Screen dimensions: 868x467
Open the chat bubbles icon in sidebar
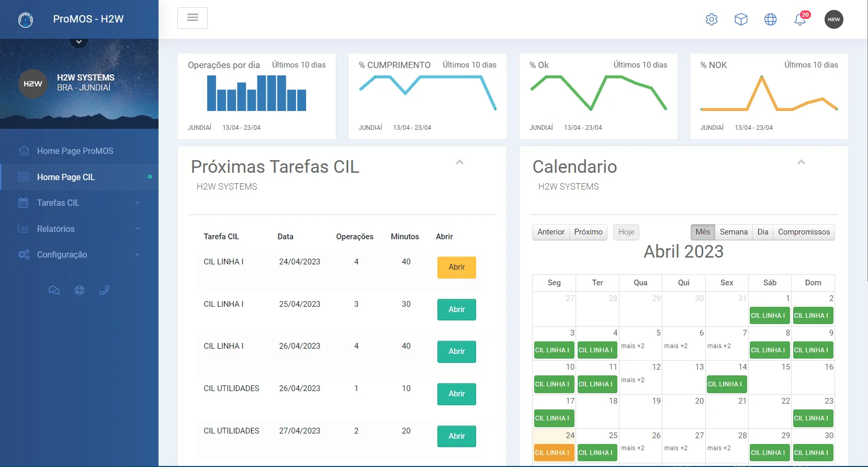tap(54, 290)
